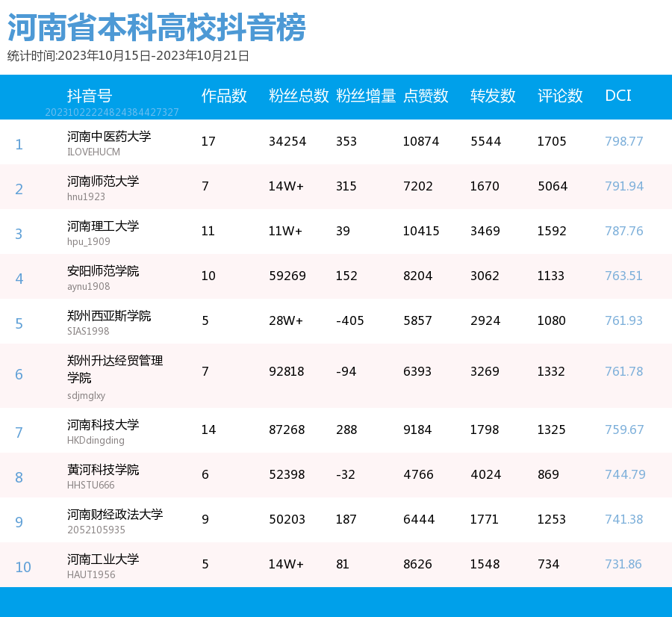
Task: Click DCI value 759.67
Action: [624, 430]
